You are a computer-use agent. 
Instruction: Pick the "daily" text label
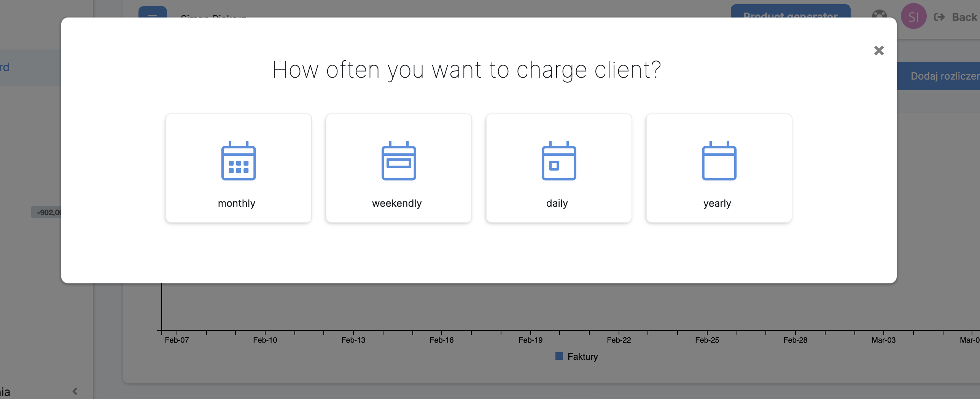(557, 203)
